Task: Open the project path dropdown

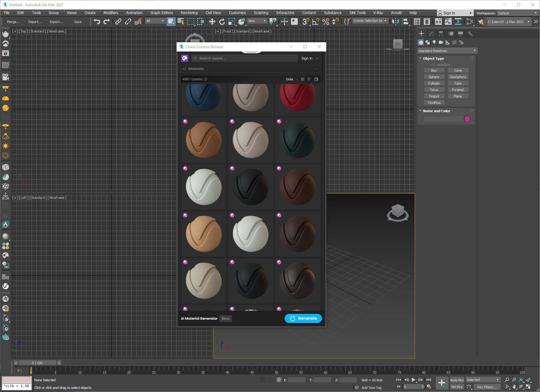Action: tap(509, 22)
